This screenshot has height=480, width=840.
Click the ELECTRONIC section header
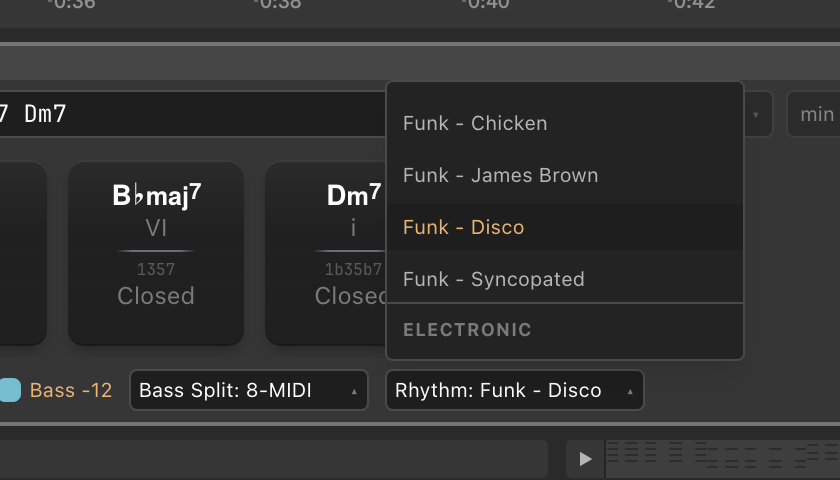coord(467,329)
